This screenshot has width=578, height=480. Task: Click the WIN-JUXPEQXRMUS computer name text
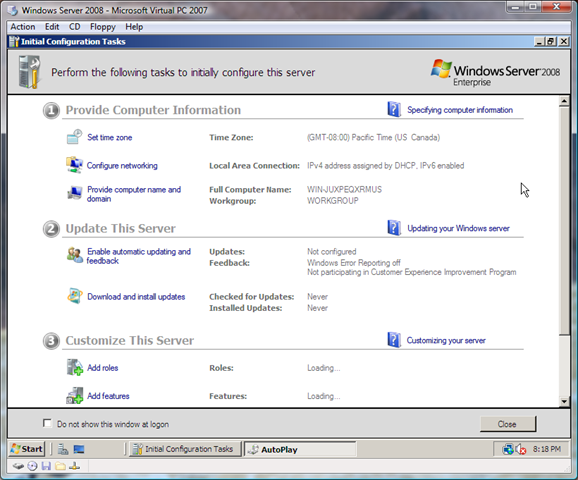coord(344,189)
